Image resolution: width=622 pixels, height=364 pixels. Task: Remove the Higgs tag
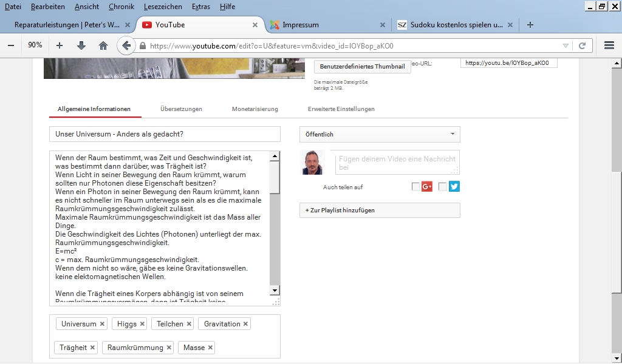click(142, 324)
